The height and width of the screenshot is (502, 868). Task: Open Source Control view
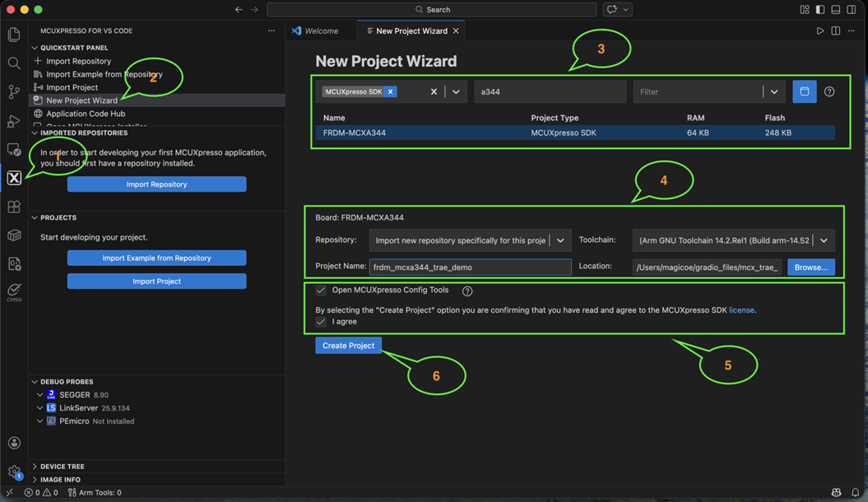tap(14, 92)
